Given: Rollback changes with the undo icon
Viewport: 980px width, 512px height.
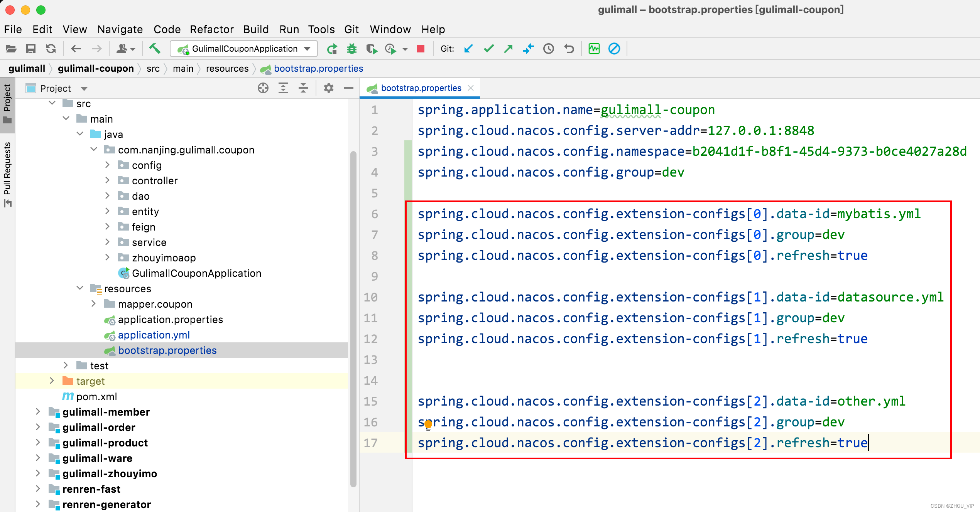Looking at the screenshot, I should pyautogui.click(x=569, y=49).
